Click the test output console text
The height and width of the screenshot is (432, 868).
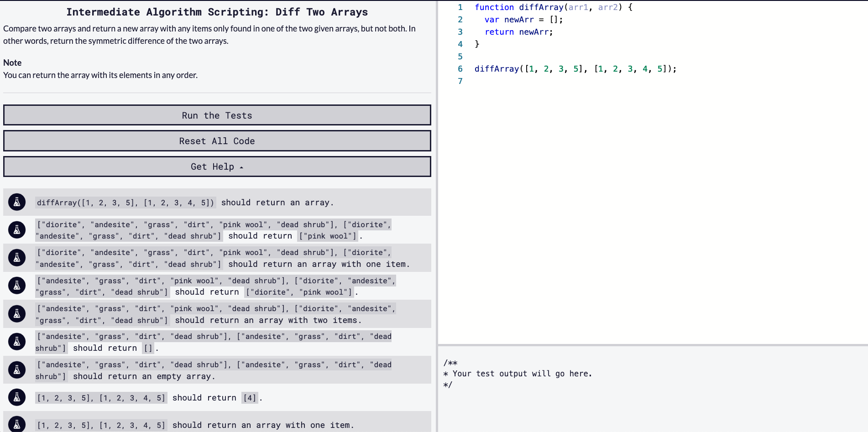coord(518,374)
